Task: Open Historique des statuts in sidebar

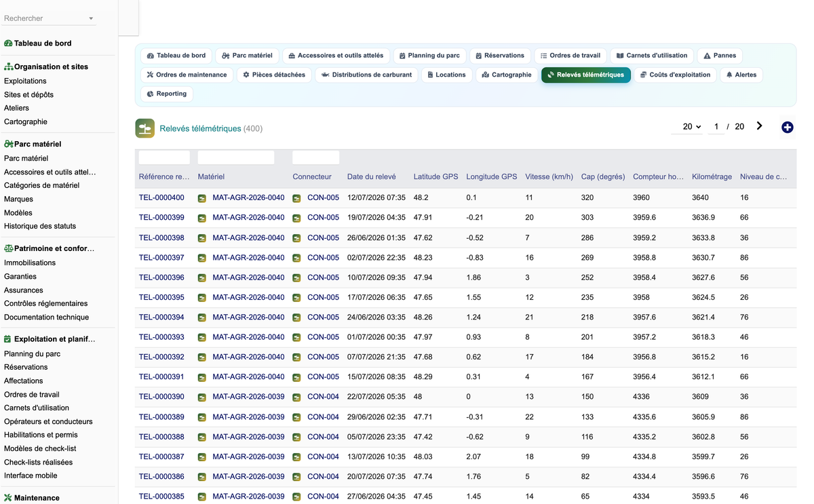Action: pos(40,226)
